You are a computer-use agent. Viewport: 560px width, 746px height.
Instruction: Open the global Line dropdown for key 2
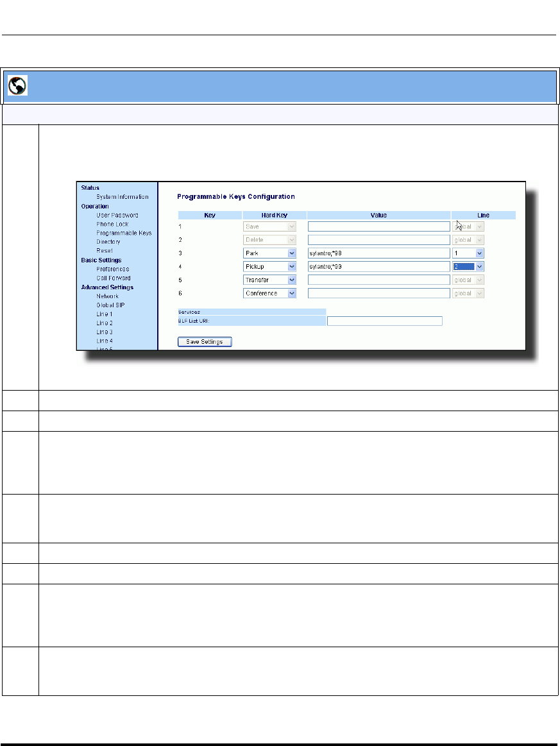pyautogui.click(x=468, y=241)
